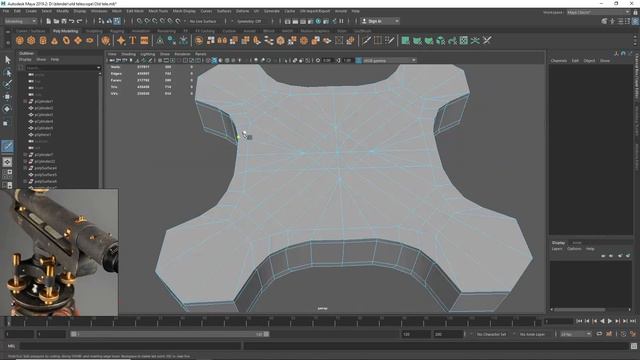Open the viewport Lighting menu
640x360 pixels.
coord(147,54)
